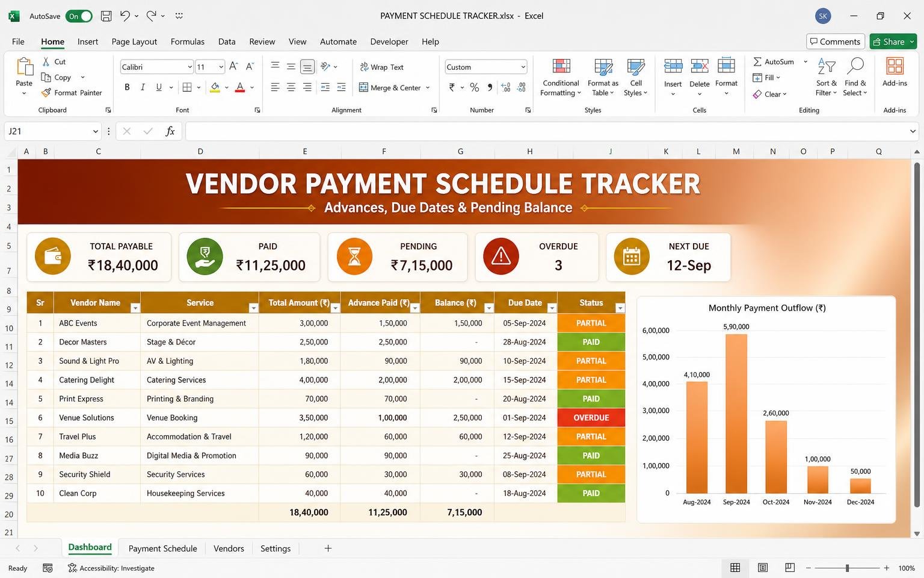The image size is (924, 578).
Task: Open the Vendor Name column filter
Action: pos(135,308)
